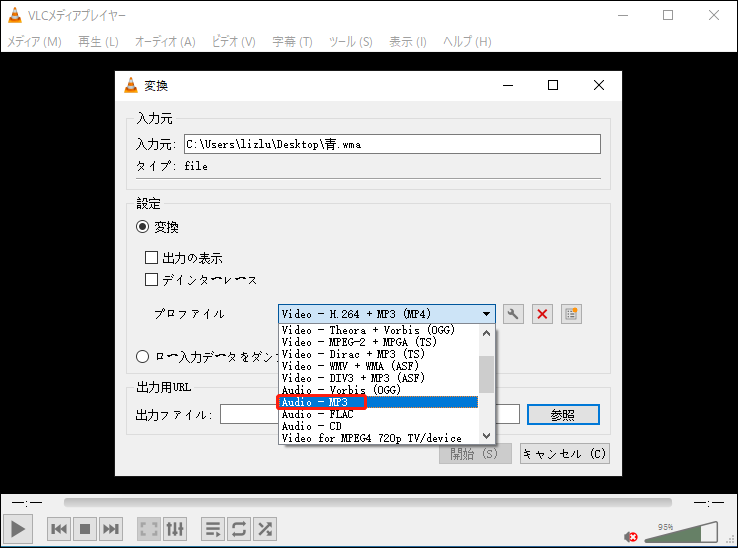738x548 pixels.
Task: Toggle fullscreen video mode icon
Action: tap(149, 529)
